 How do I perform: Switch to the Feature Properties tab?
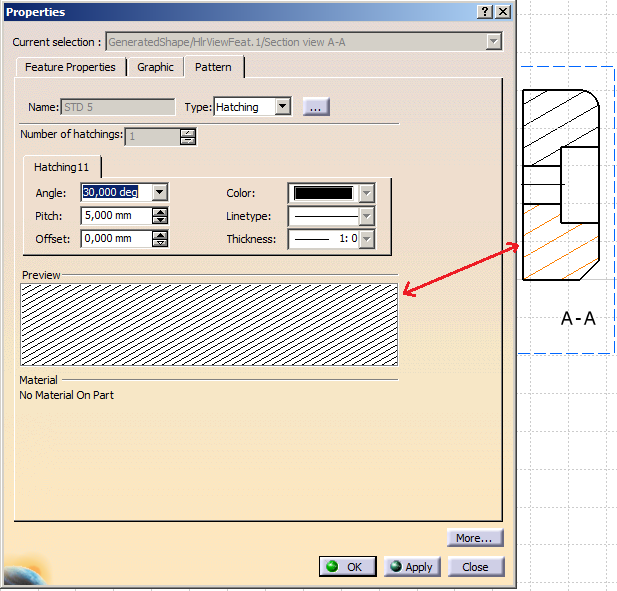[x=70, y=67]
